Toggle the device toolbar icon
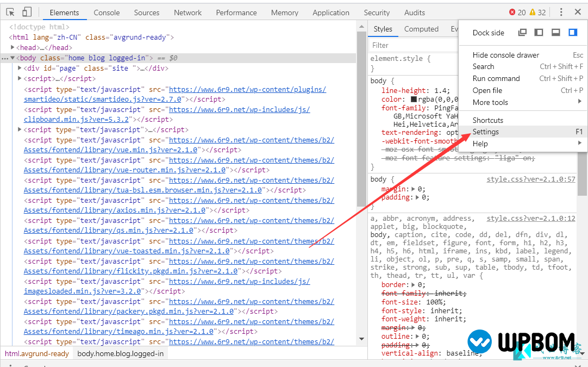 27,12
